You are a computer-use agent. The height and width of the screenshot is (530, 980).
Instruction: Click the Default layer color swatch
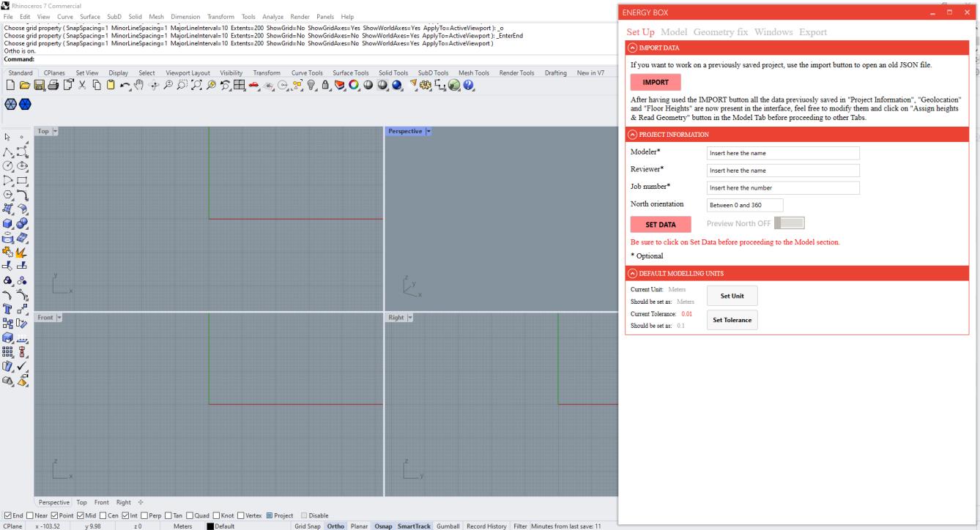(x=209, y=526)
